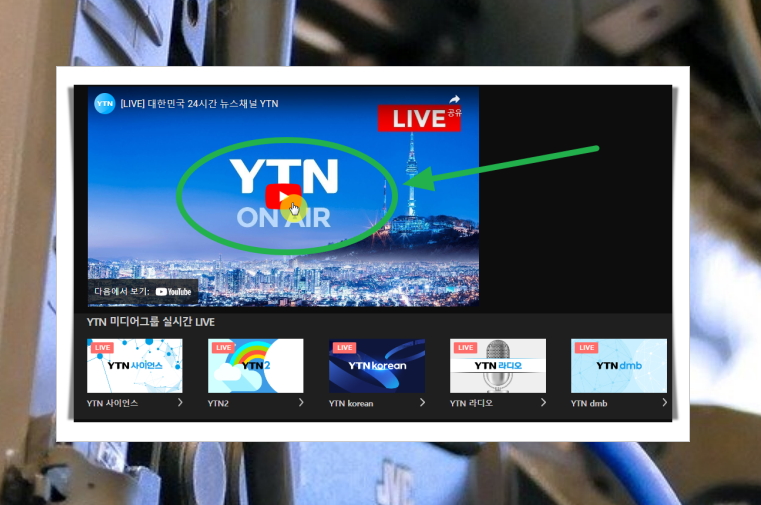Open the YTN 사이언스 live thumbnail

pos(135,366)
